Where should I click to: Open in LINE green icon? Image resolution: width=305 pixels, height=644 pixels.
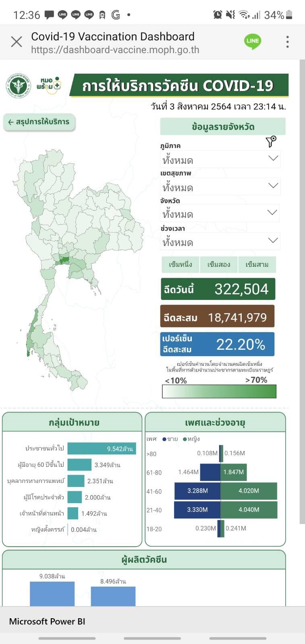253,41
